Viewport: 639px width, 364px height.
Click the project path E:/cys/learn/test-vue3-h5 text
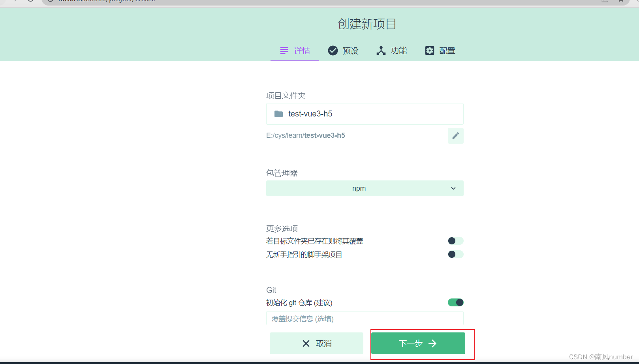(306, 135)
